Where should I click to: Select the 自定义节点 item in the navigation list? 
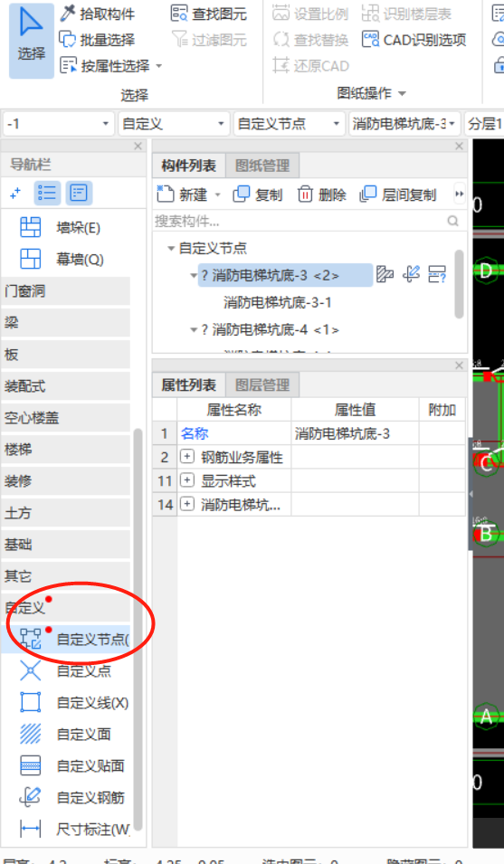(66, 640)
